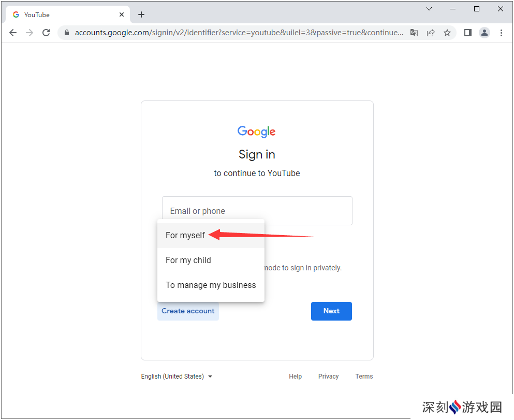Viewport: 514px width, 420px height.
Task: Bookmark this page with the star icon
Action: pos(447,33)
